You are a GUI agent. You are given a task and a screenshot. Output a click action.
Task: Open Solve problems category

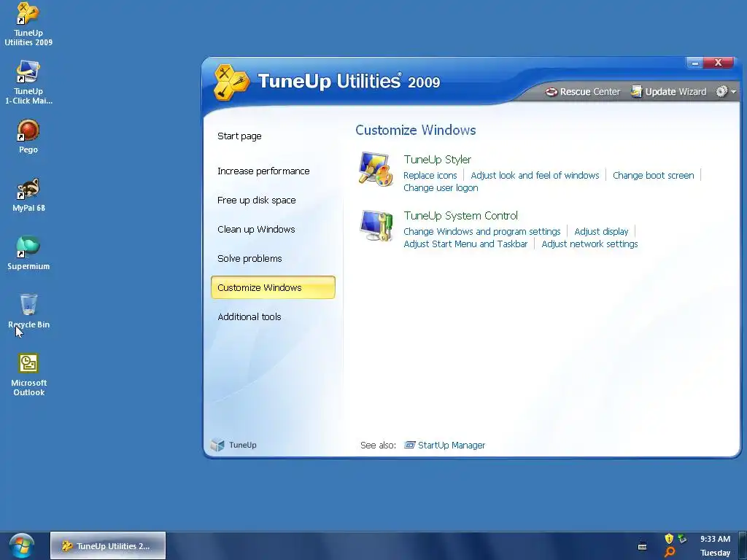(249, 259)
